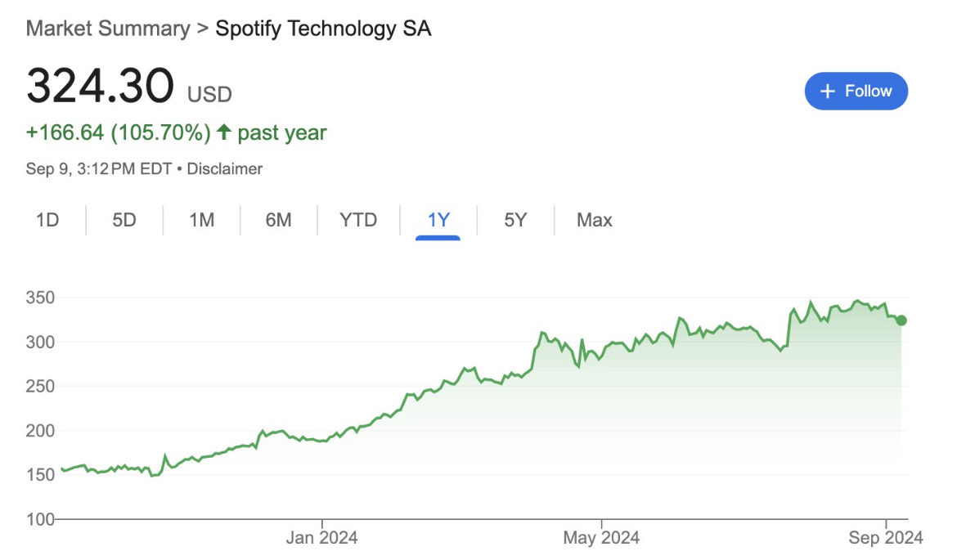Click the active 1Y tab

point(438,220)
